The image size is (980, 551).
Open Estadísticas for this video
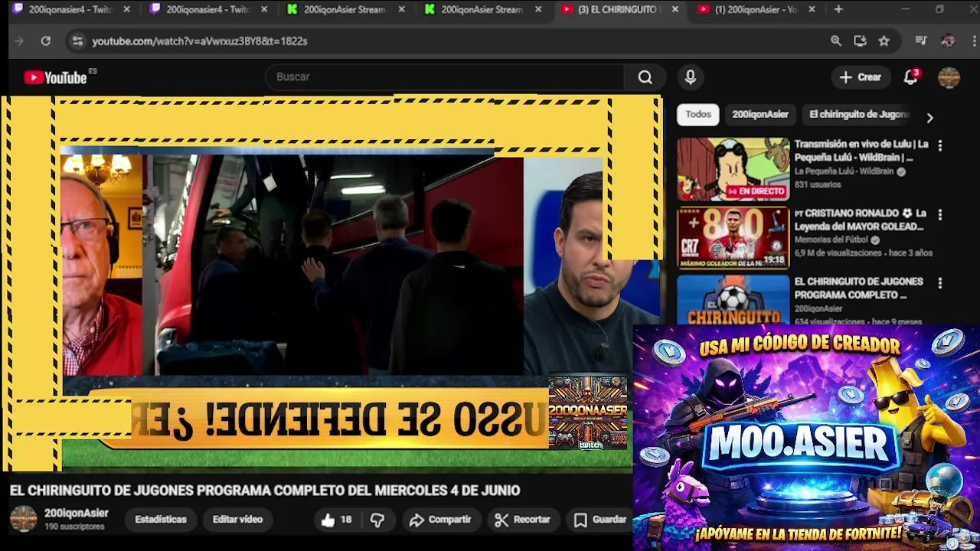pos(160,520)
